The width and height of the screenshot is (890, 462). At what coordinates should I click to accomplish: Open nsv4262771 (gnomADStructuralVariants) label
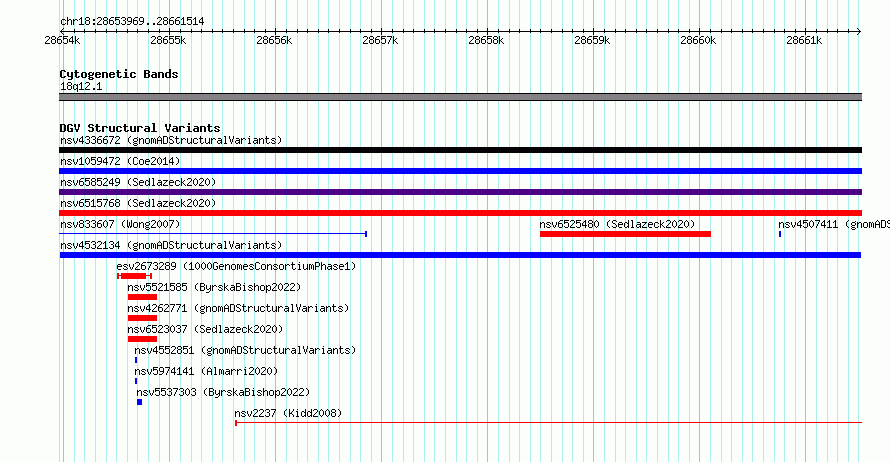coord(238,308)
